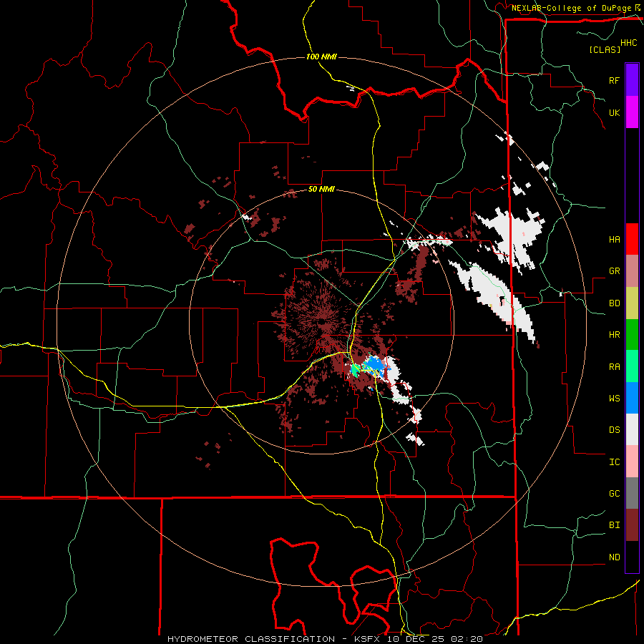Click the 50 NMI range ring label
Viewport: 644px width, 644px height.
point(321,189)
